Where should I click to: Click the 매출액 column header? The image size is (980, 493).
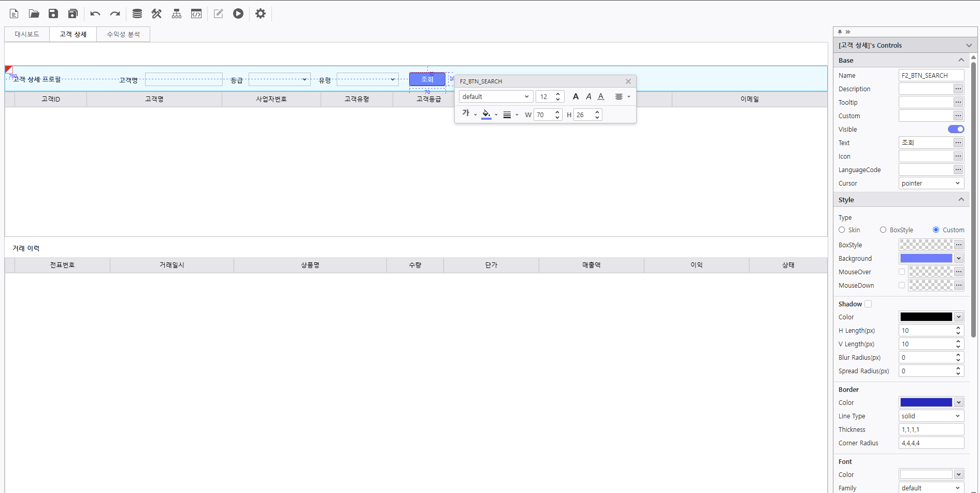click(x=592, y=265)
